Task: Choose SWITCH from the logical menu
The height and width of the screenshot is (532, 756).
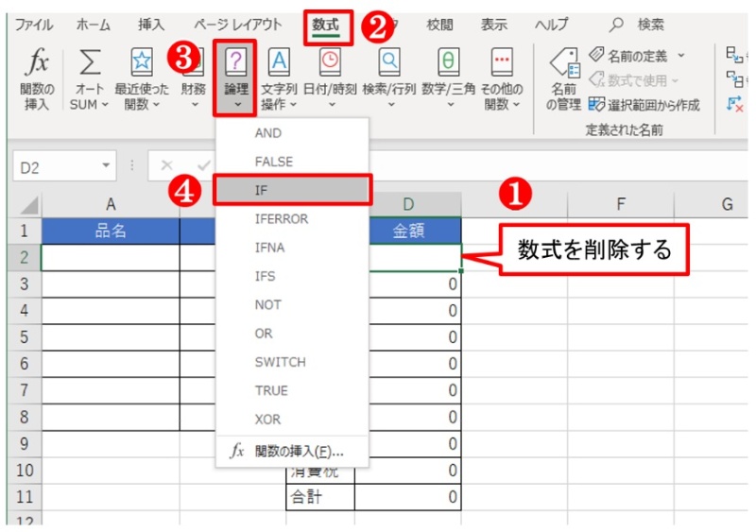Action: coord(292,362)
